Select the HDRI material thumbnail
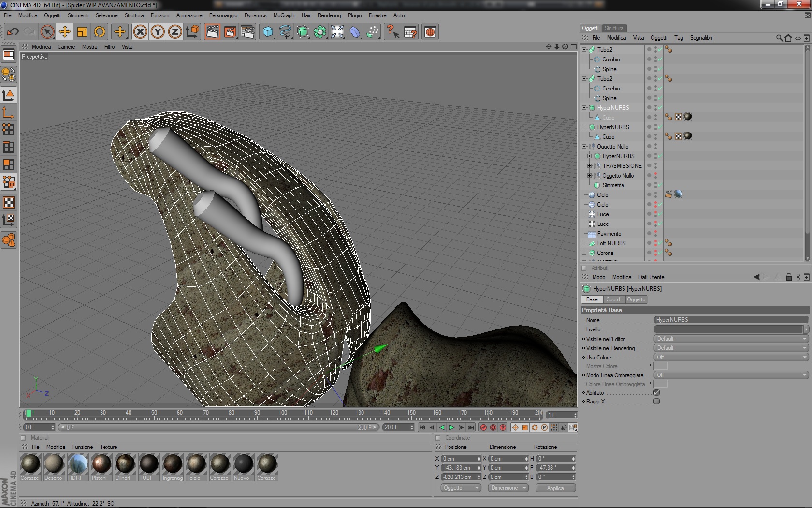 [77, 464]
